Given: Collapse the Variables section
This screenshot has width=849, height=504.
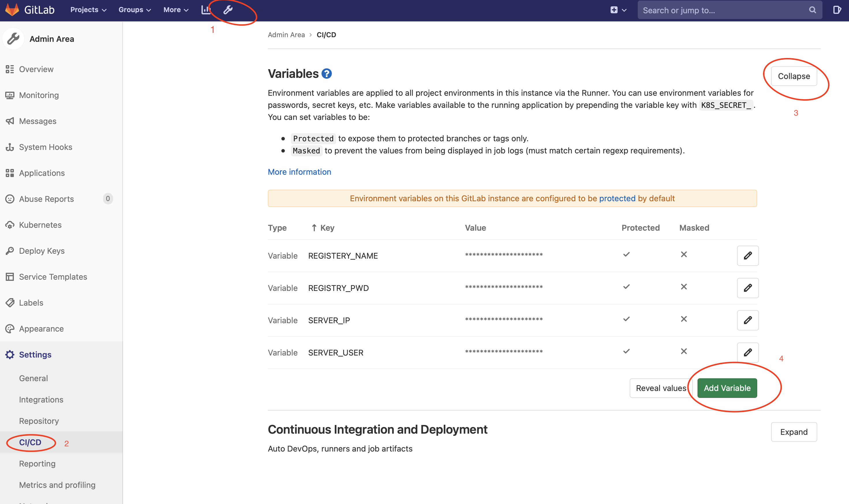Looking at the screenshot, I should click(794, 76).
